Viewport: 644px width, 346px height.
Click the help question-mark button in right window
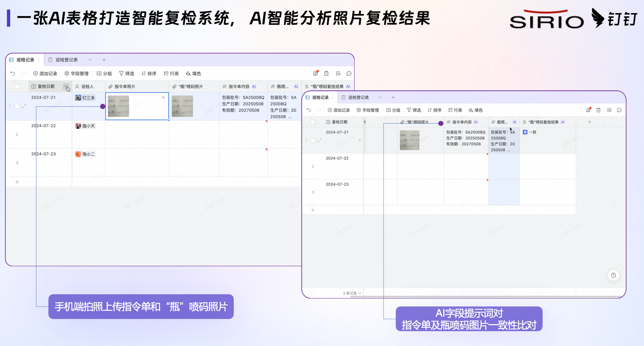pyautogui.click(x=613, y=275)
